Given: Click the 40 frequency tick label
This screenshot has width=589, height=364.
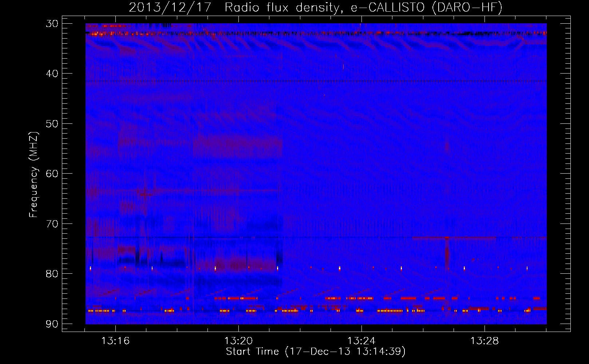Looking at the screenshot, I should [x=52, y=74].
